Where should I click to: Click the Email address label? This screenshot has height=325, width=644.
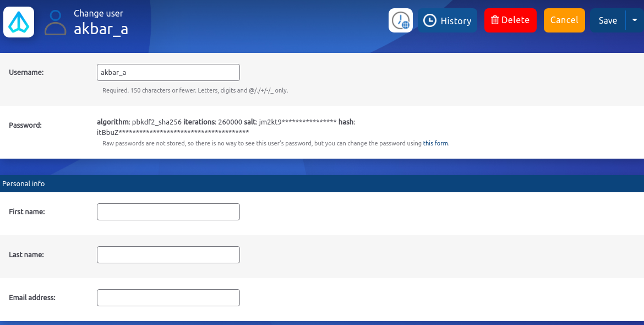(32, 297)
